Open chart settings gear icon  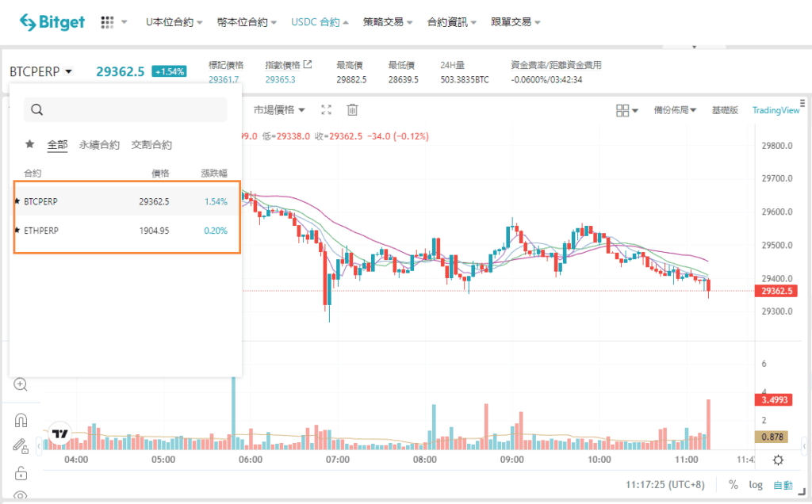click(x=778, y=460)
